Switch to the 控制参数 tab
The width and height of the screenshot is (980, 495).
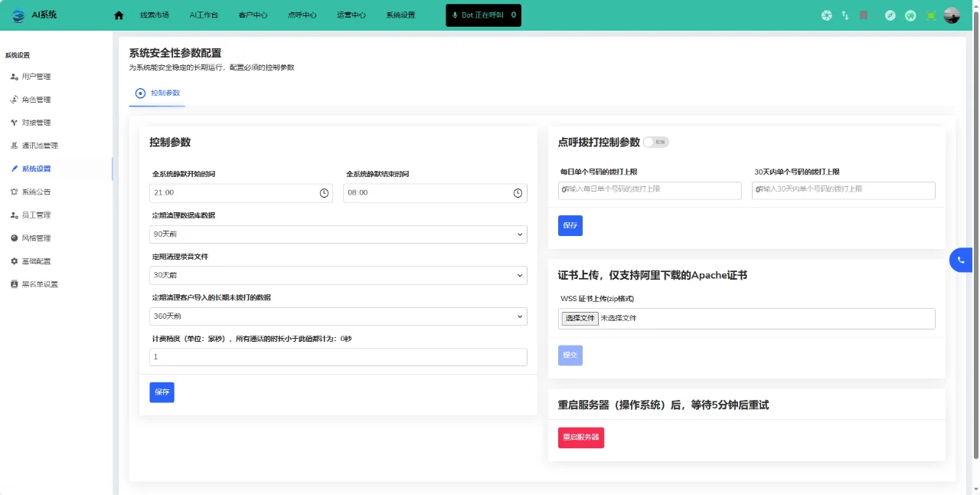coord(158,93)
